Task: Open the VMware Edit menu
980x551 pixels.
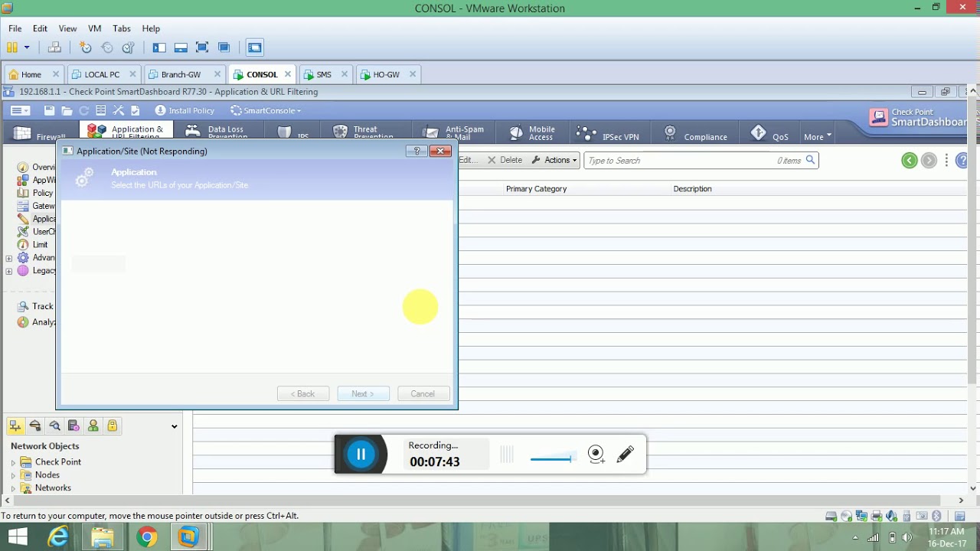Action: click(40, 28)
